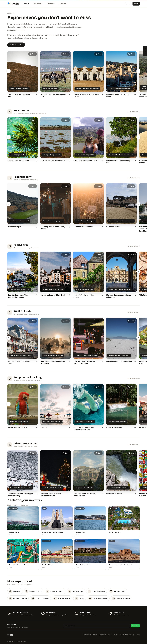Click Shuffle the tips
This screenshot has height=644, width=147.
(16, 45)
